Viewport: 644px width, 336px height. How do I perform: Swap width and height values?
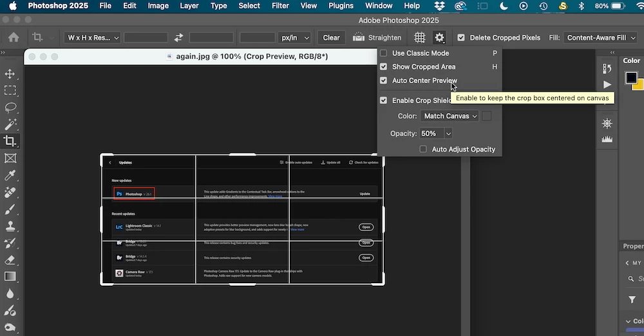[178, 37]
